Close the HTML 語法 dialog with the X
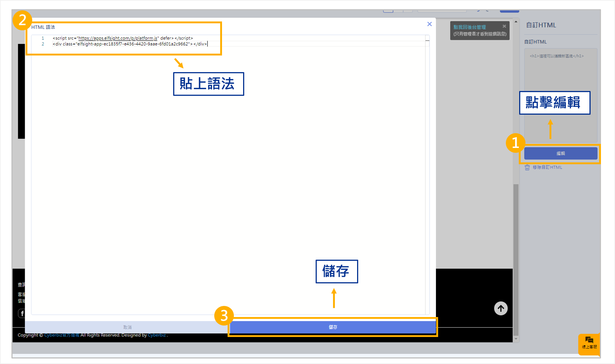 point(429,24)
